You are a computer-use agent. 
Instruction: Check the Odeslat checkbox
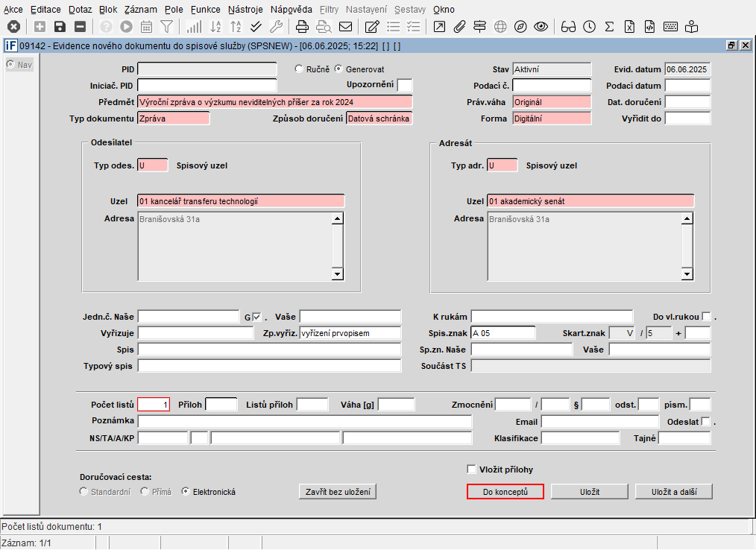706,421
